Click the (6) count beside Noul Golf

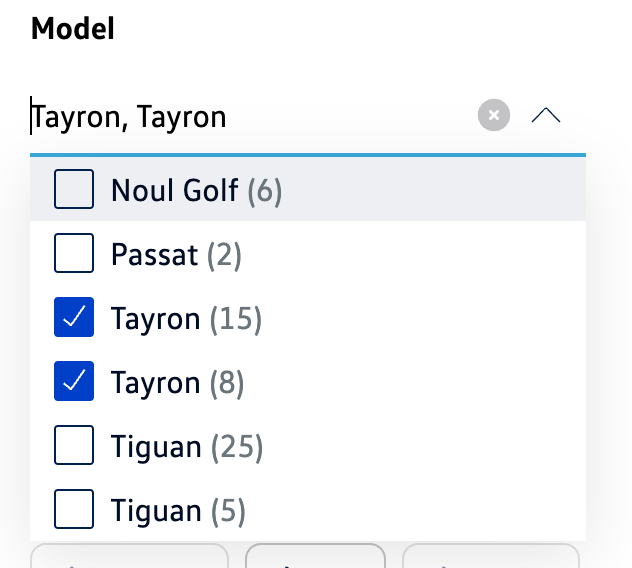(265, 190)
